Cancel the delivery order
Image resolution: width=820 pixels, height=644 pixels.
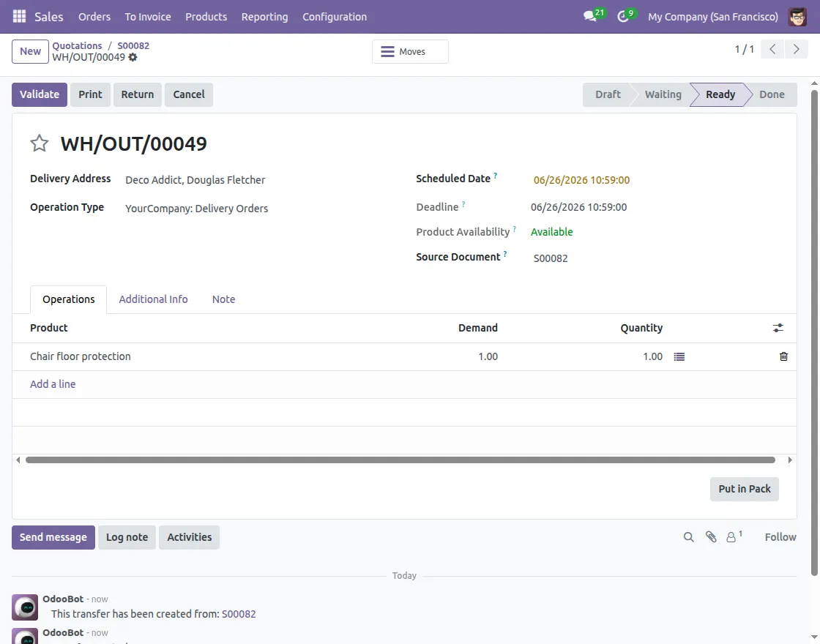click(189, 94)
